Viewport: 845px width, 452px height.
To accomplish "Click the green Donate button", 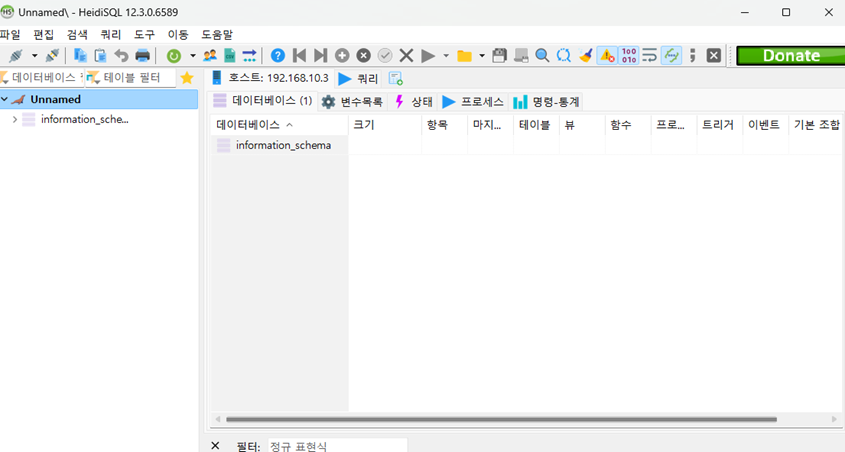I will [791, 55].
